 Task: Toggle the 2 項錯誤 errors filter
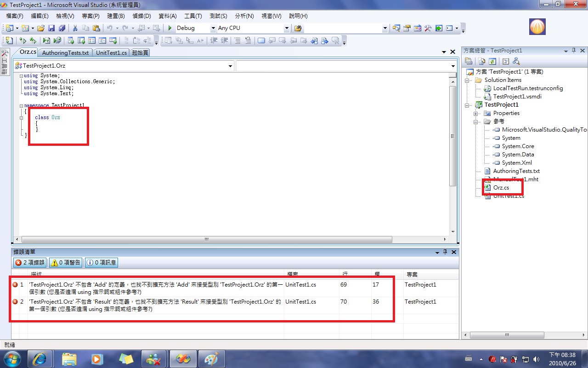click(x=30, y=263)
